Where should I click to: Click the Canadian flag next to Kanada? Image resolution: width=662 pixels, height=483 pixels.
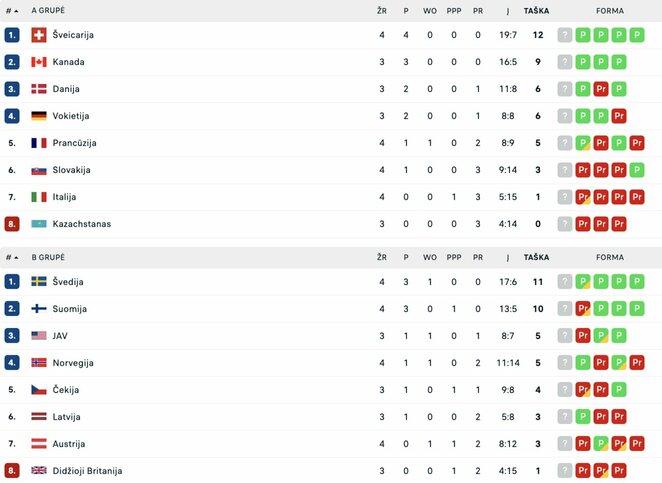39,62
